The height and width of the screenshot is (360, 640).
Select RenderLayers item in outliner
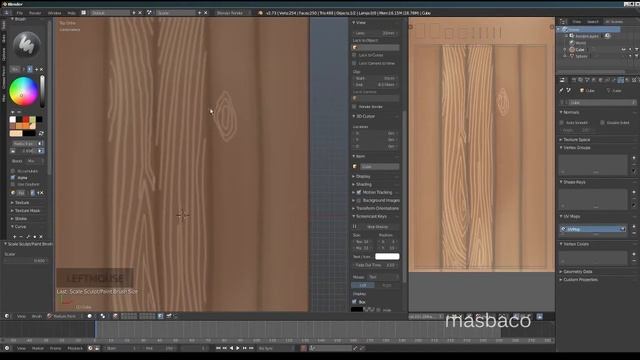coord(587,36)
